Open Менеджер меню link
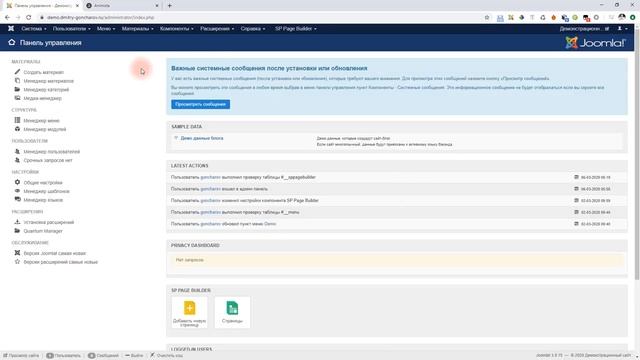The image size is (640, 360). [42, 120]
